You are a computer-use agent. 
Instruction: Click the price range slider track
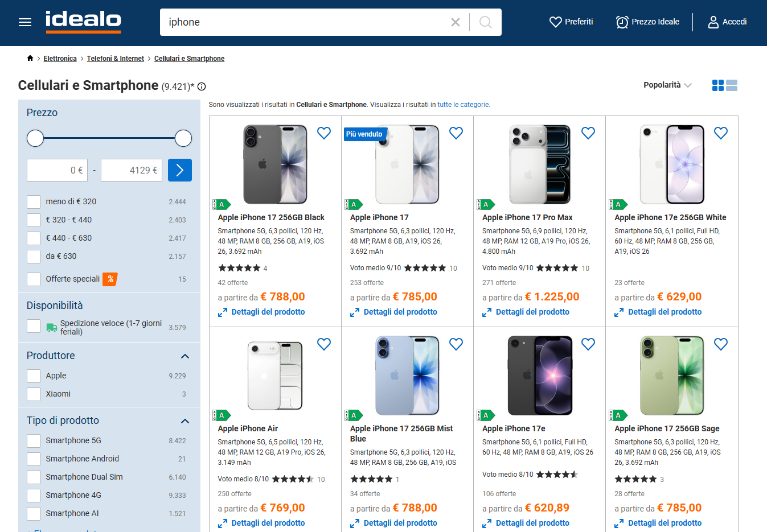(109, 138)
